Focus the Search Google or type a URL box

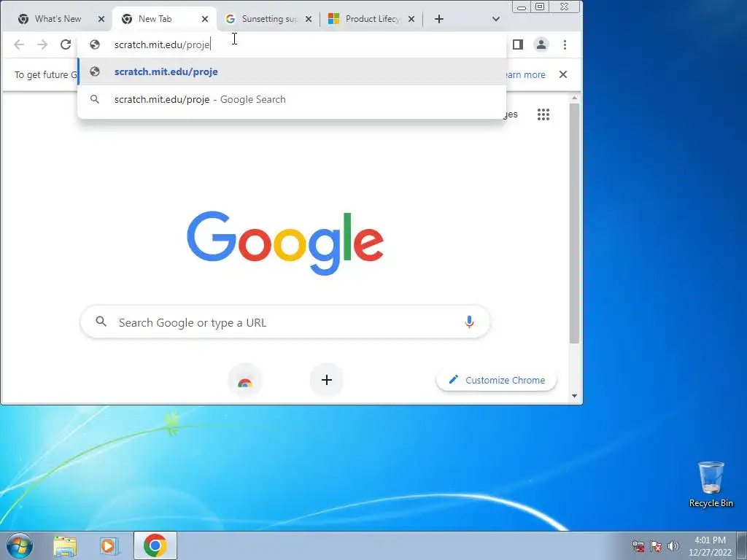(285, 322)
